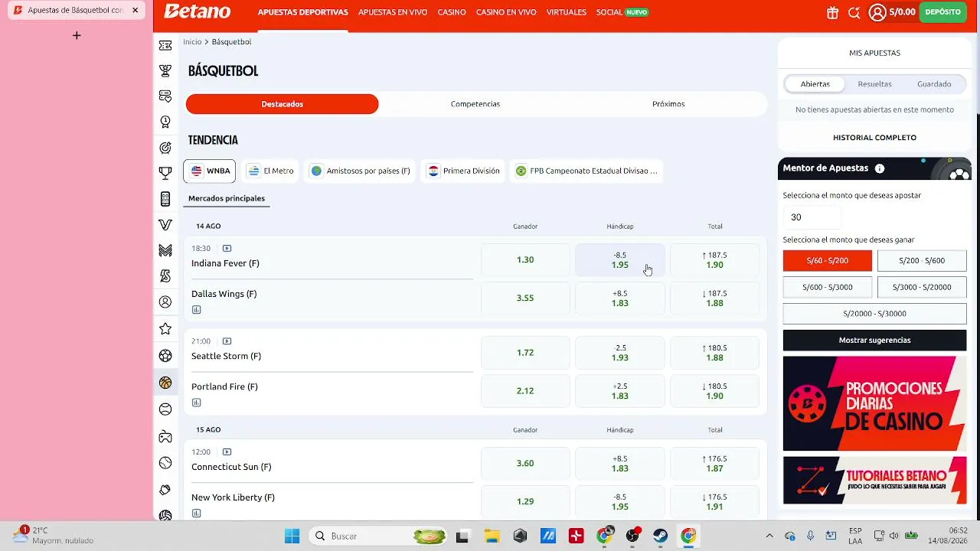Open the gift promotions icon in header

point(832,12)
